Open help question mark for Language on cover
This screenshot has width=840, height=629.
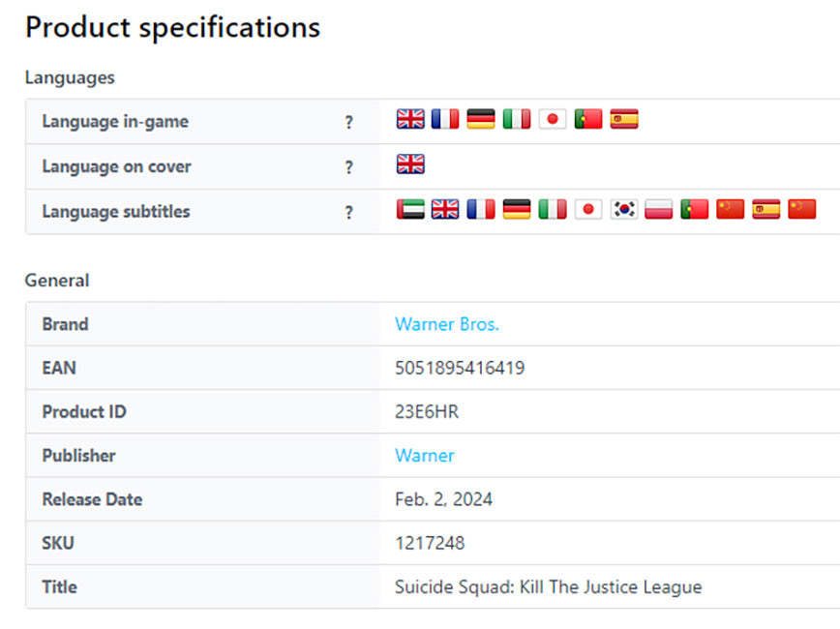point(349,167)
